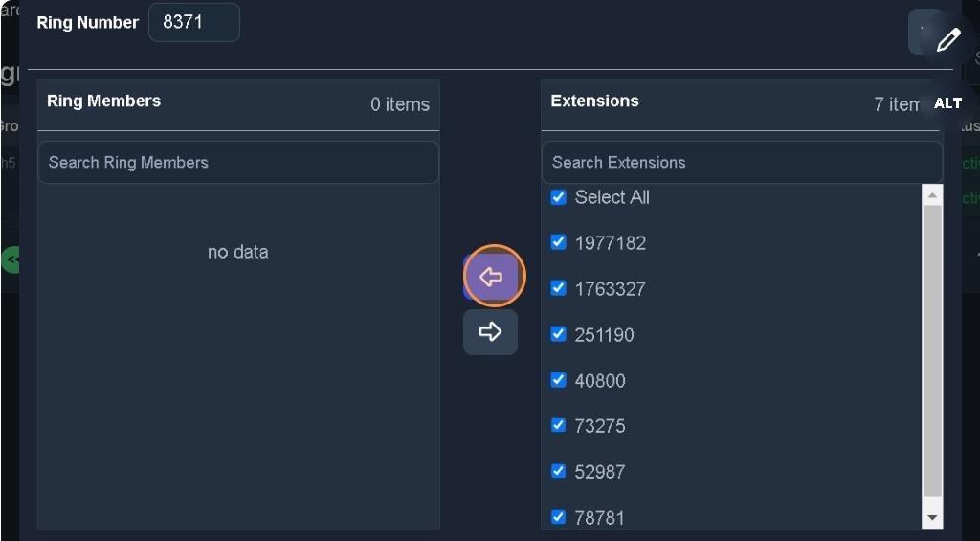Screen dimensions: 980x541
Task: Click the move-left arrow button
Action: 491,277
